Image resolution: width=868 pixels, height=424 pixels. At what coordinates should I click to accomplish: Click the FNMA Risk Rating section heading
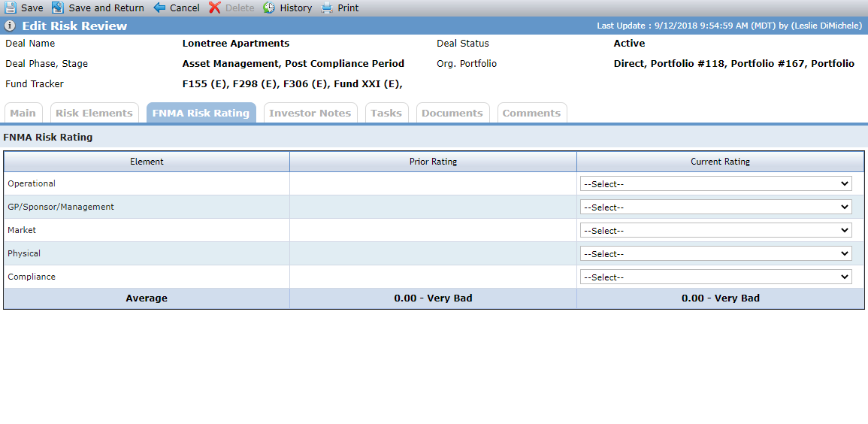tap(48, 138)
